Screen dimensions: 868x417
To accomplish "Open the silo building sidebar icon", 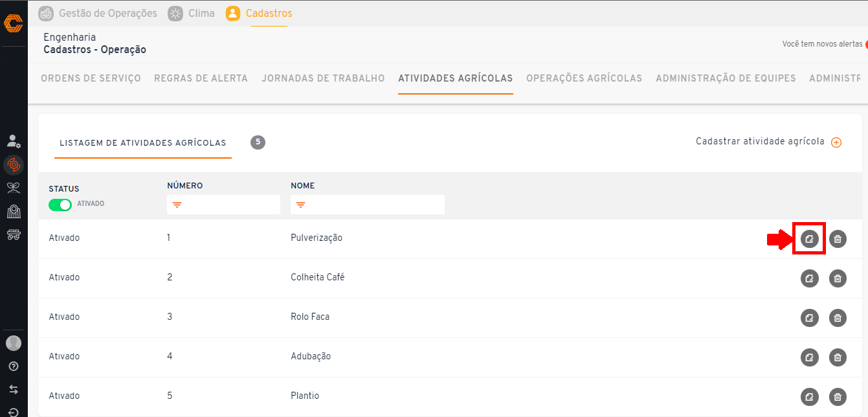I will [x=14, y=212].
